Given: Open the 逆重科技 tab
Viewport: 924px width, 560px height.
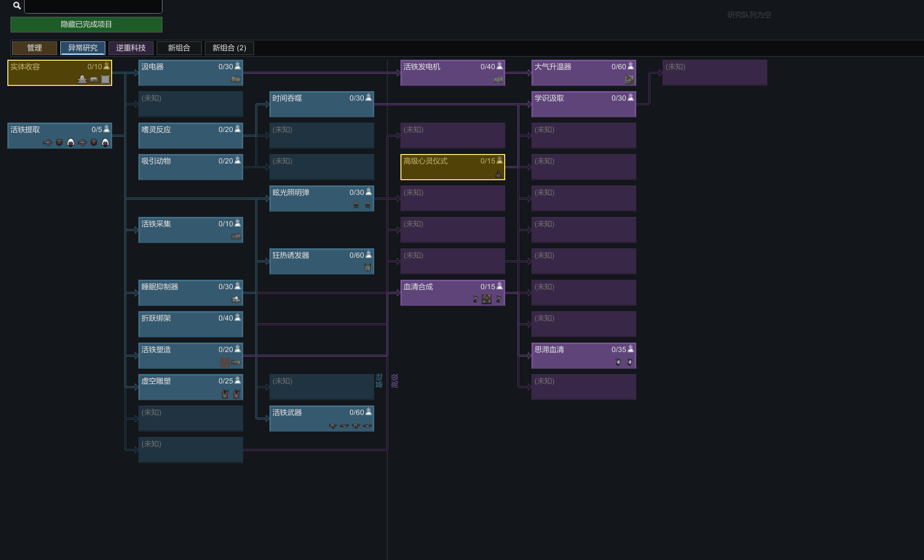Looking at the screenshot, I should click(131, 48).
